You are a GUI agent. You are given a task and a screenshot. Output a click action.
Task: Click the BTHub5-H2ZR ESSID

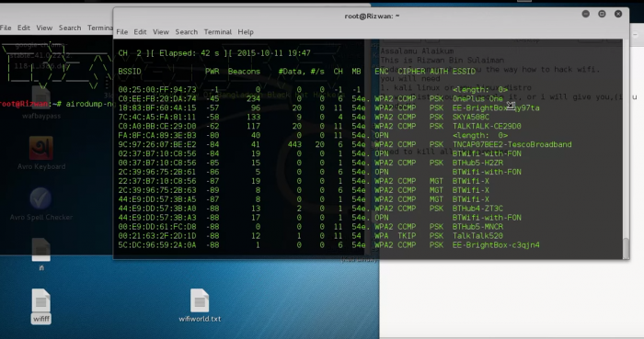[x=477, y=163]
